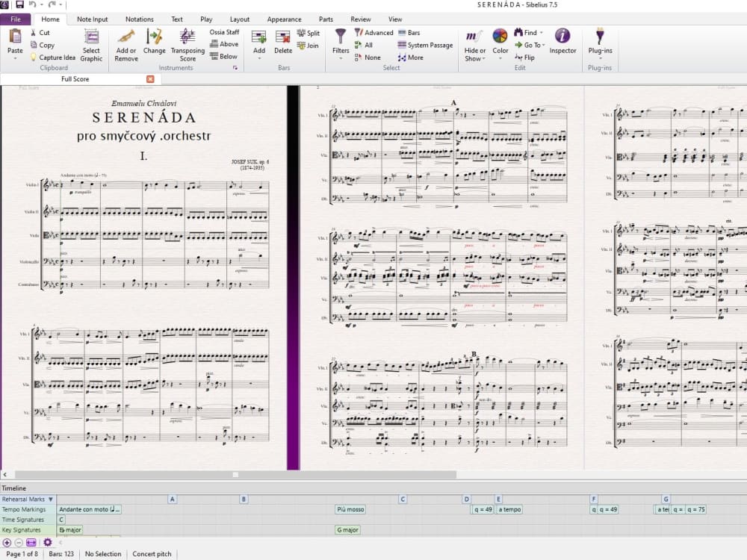Click the Find binoculars icon
Screen dimensions: 747x560
click(x=518, y=32)
